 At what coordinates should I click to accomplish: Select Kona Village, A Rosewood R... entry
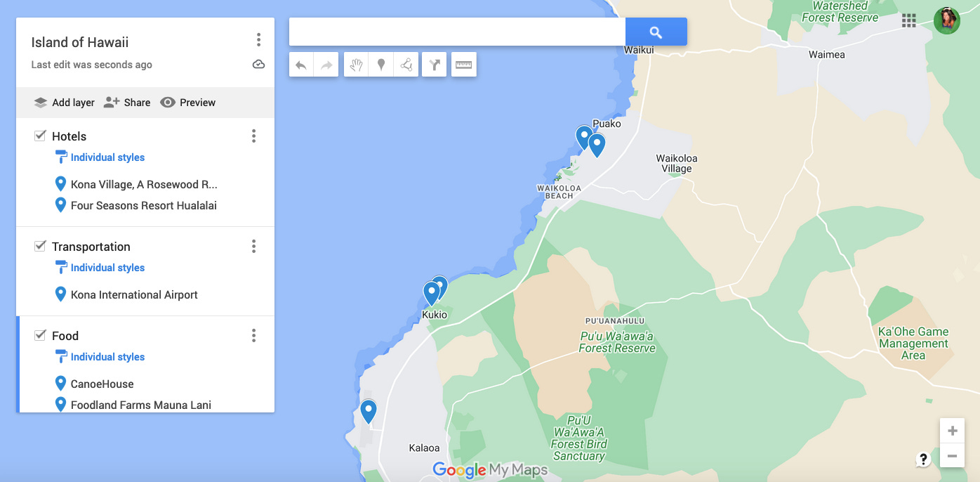point(144,184)
